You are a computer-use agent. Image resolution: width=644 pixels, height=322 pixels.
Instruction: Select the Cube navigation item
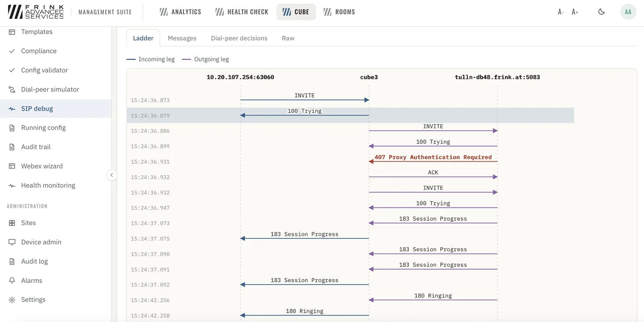click(296, 12)
